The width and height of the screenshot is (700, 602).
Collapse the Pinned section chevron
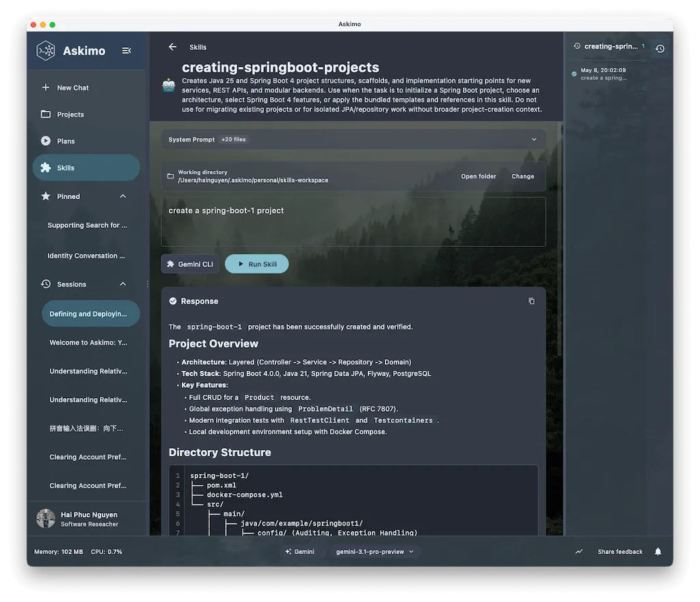click(x=123, y=196)
